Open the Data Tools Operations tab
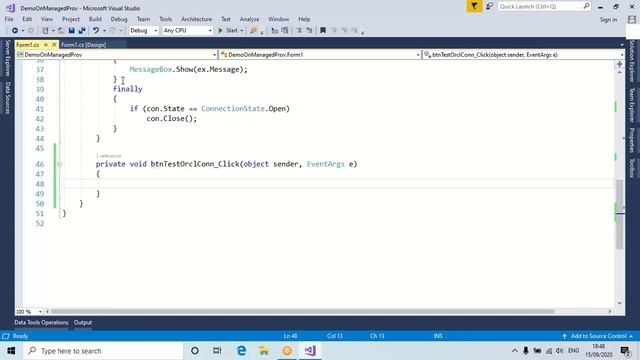Viewport: 640px width, 360px height. [42, 322]
